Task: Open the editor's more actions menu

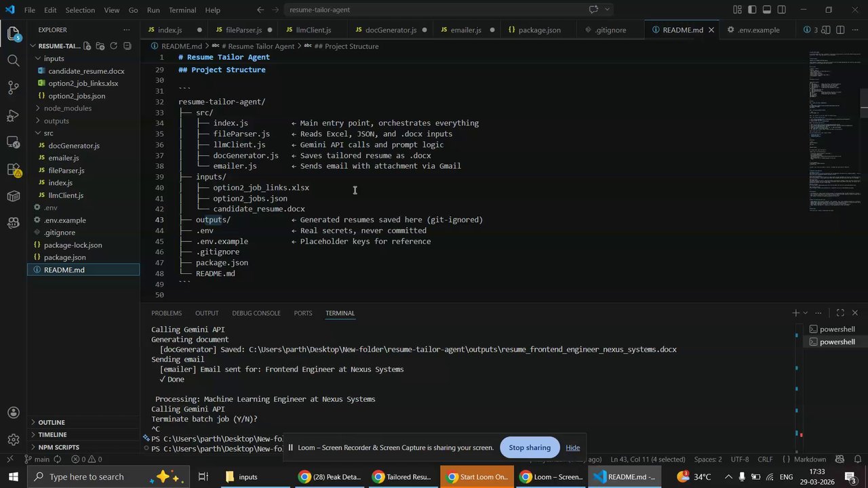Action: pos(854,30)
